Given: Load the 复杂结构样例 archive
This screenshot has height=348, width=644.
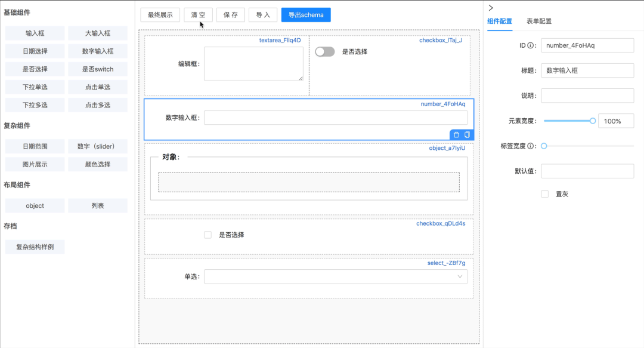Looking at the screenshot, I should point(35,247).
